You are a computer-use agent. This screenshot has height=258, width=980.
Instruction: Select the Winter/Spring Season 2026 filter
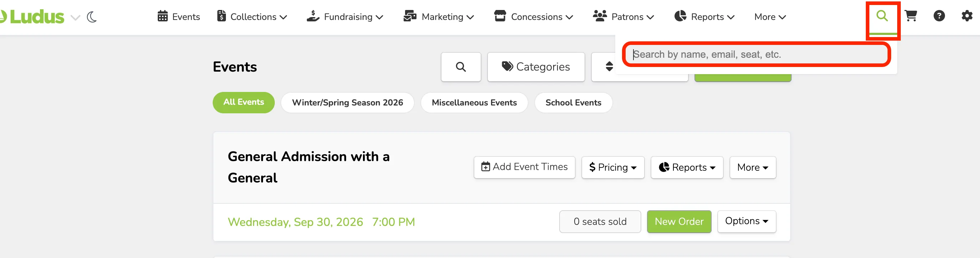pyautogui.click(x=347, y=103)
